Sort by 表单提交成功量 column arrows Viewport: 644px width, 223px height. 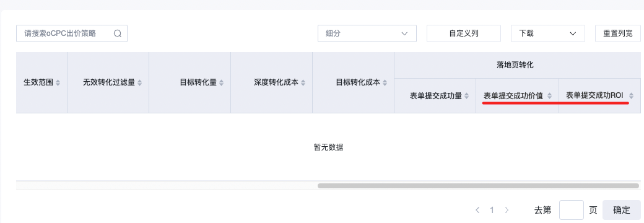tap(467, 96)
